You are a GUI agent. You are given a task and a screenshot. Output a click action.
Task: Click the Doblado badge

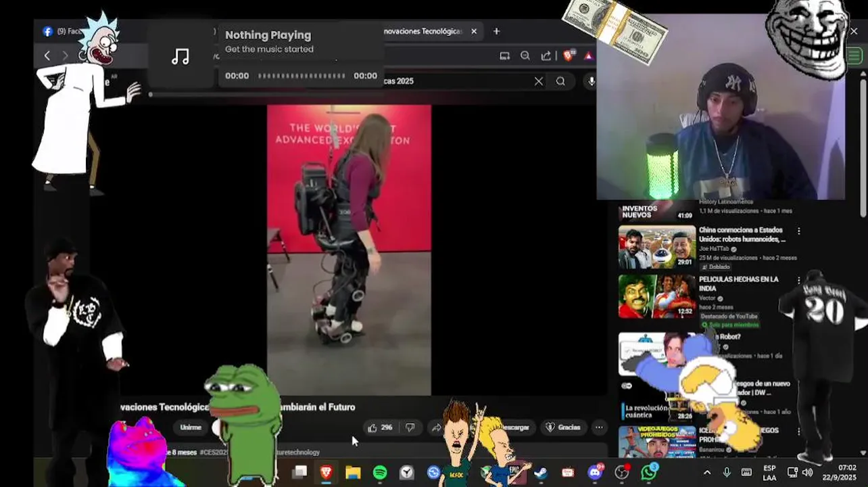[715, 267]
